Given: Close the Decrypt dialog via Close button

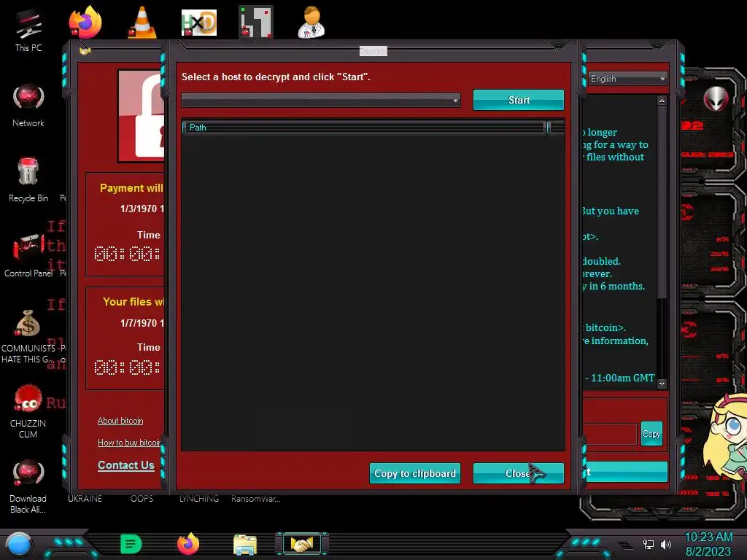Looking at the screenshot, I should pyautogui.click(x=519, y=473).
